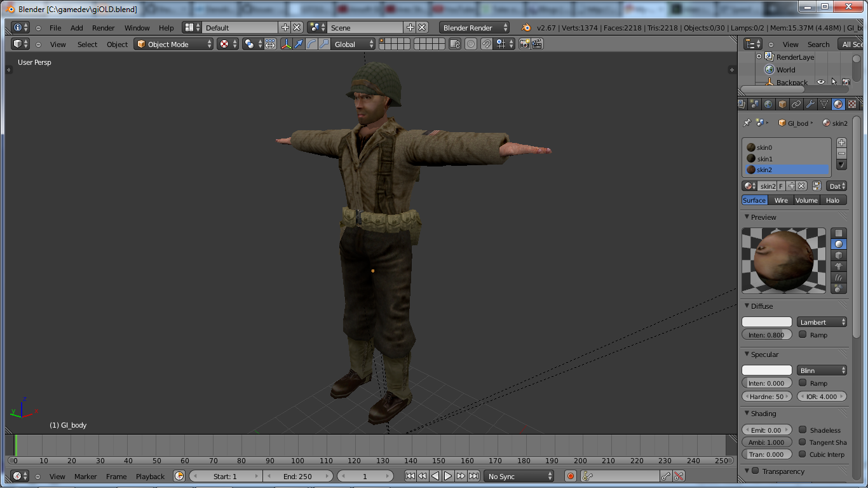
Task: Select the skin0 material slot
Action: (x=787, y=147)
